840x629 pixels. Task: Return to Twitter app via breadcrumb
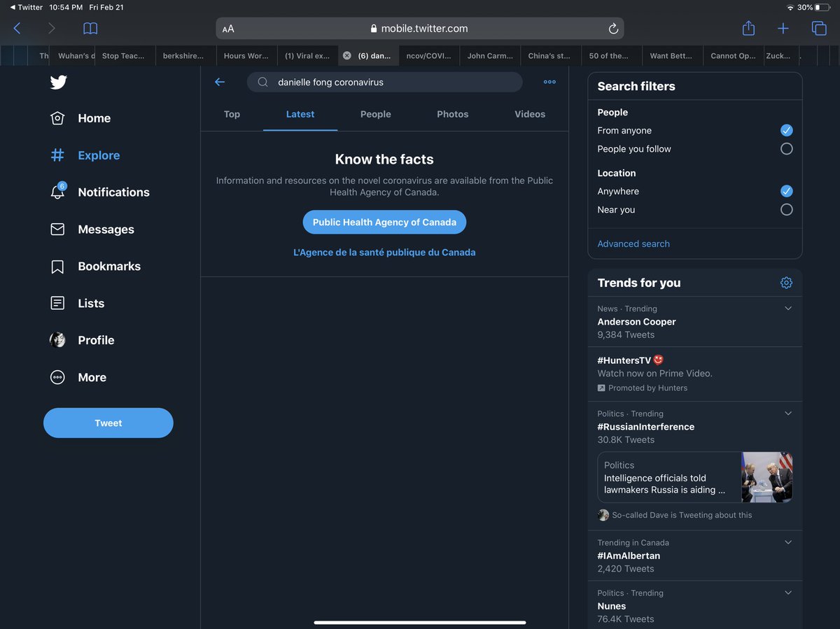(26, 7)
